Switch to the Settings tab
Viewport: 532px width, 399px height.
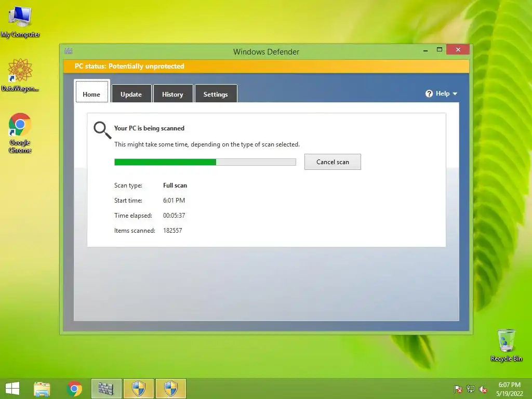point(216,94)
